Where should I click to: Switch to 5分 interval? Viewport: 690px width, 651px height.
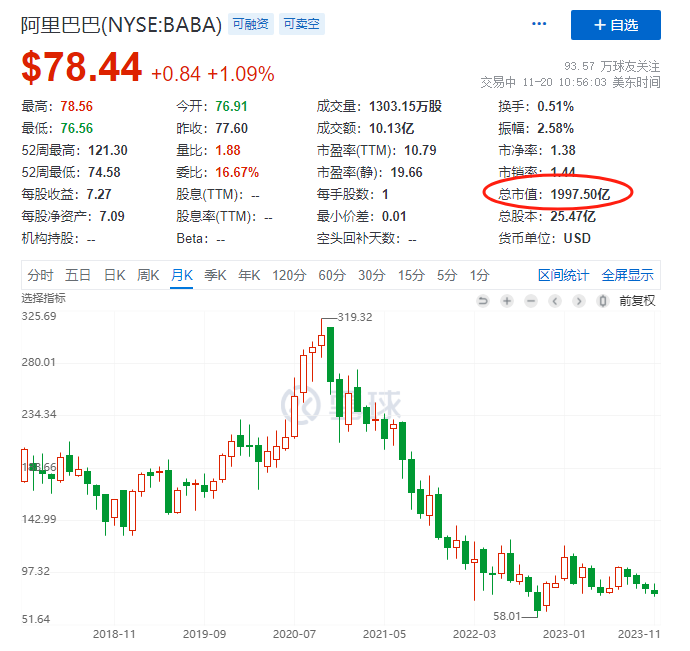447,276
